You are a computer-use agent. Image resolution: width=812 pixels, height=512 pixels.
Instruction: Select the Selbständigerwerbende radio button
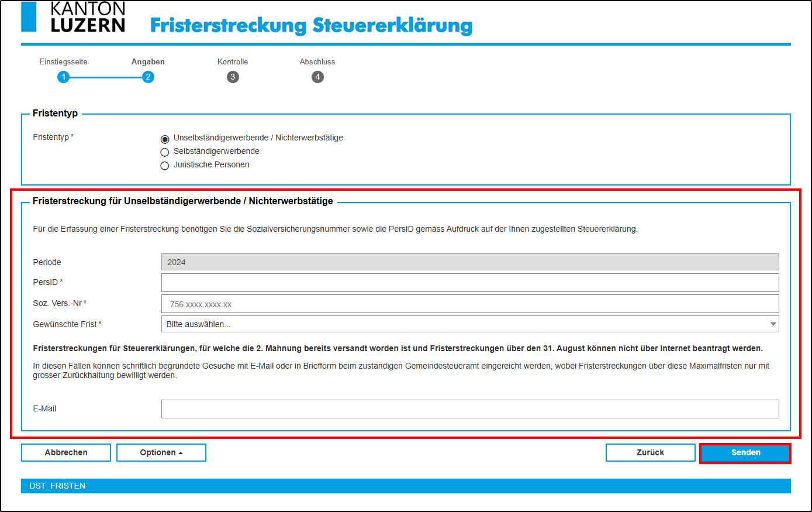165,152
